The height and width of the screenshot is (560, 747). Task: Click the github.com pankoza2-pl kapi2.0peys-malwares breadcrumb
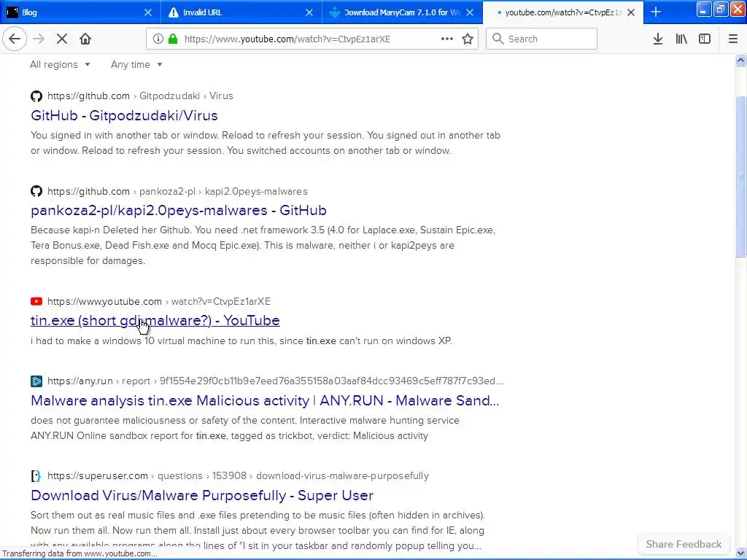178,192
